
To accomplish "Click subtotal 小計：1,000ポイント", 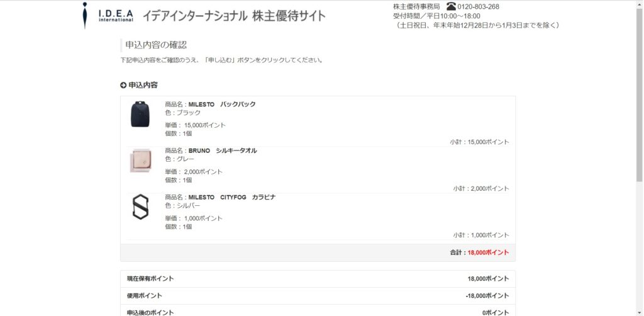I will click(x=481, y=235).
